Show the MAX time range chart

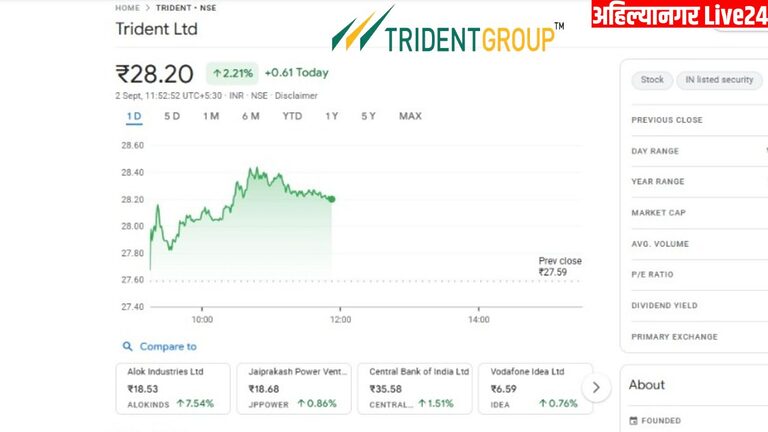point(410,116)
